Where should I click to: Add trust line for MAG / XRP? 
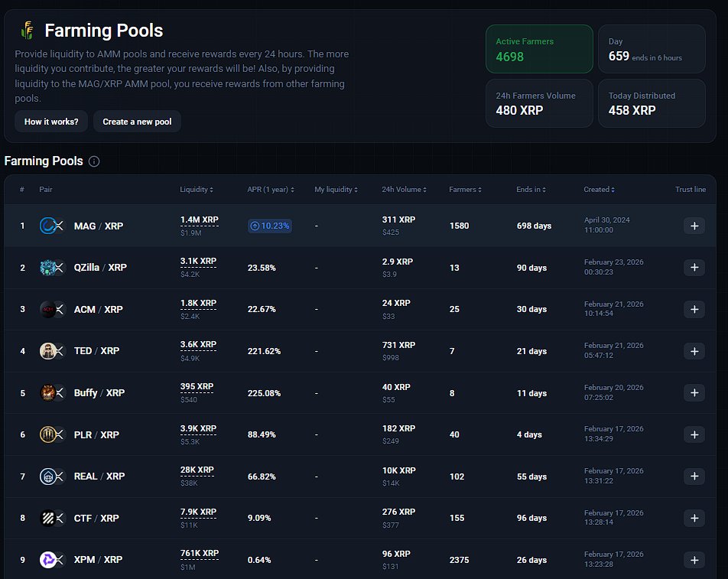[694, 226]
